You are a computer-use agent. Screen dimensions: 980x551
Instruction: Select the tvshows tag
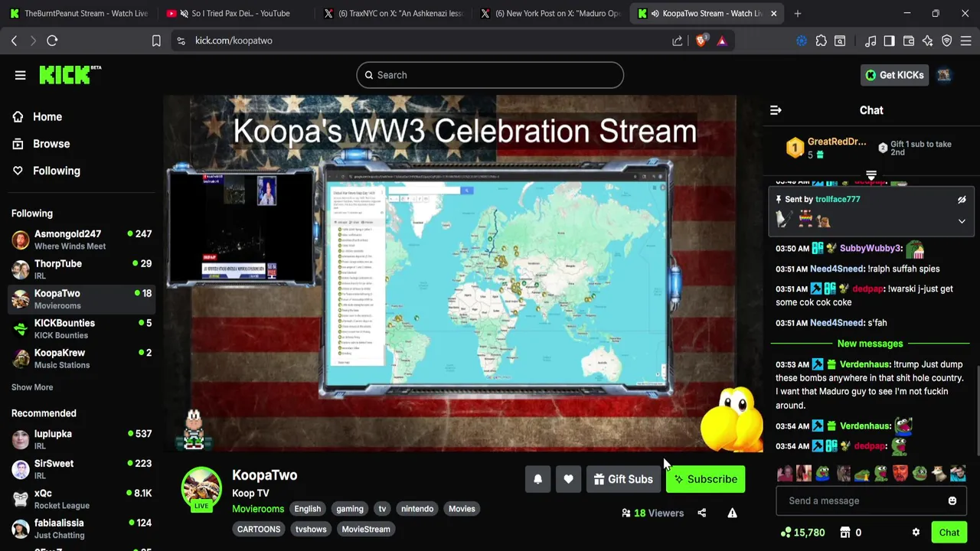point(311,529)
